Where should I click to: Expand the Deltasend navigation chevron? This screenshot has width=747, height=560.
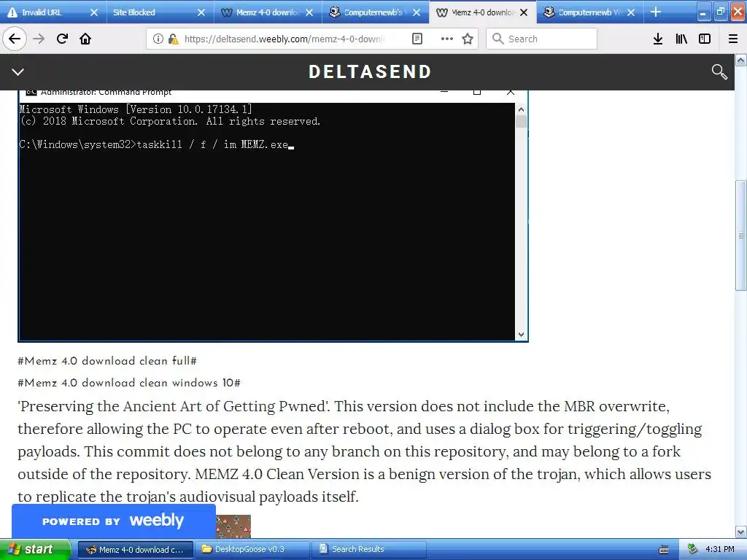(x=18, y=72)
